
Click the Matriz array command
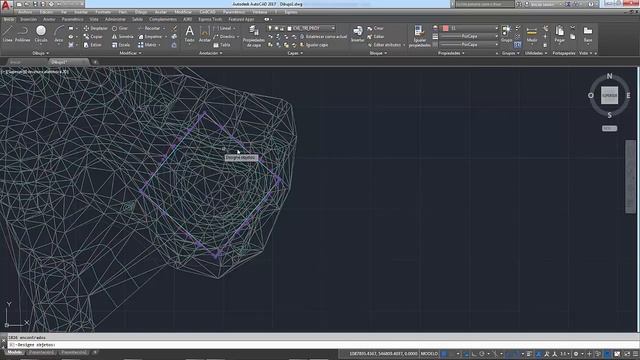147,45
